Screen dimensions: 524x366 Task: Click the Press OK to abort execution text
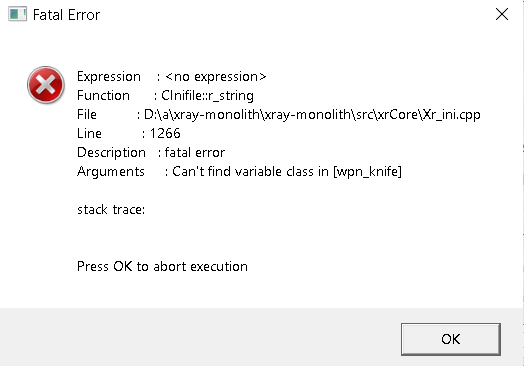pyautogui.click(x=162, y=266)
